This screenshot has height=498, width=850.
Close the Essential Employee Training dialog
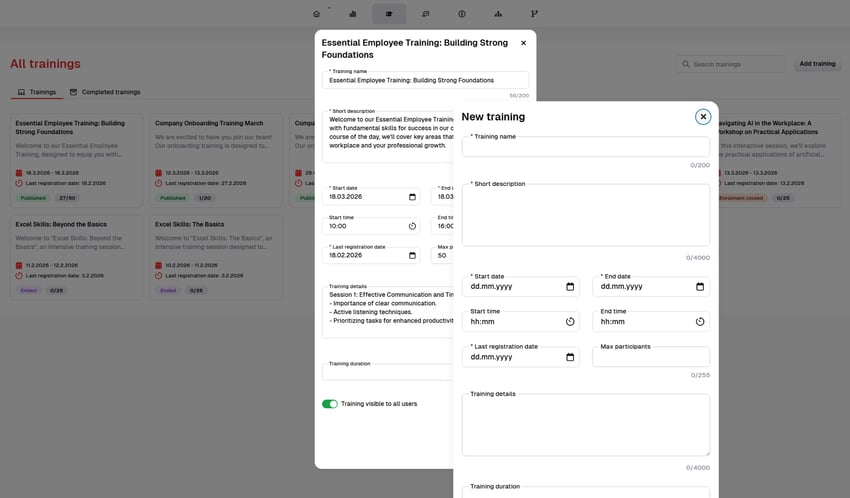(x=523, y=43)
